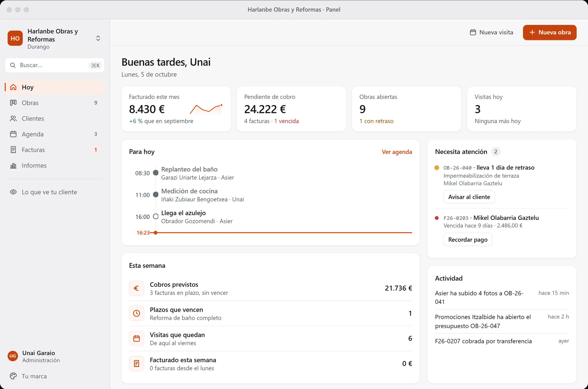588x389 pixels.
Task: Click the 1 vencida text
Action: (286, 121)
